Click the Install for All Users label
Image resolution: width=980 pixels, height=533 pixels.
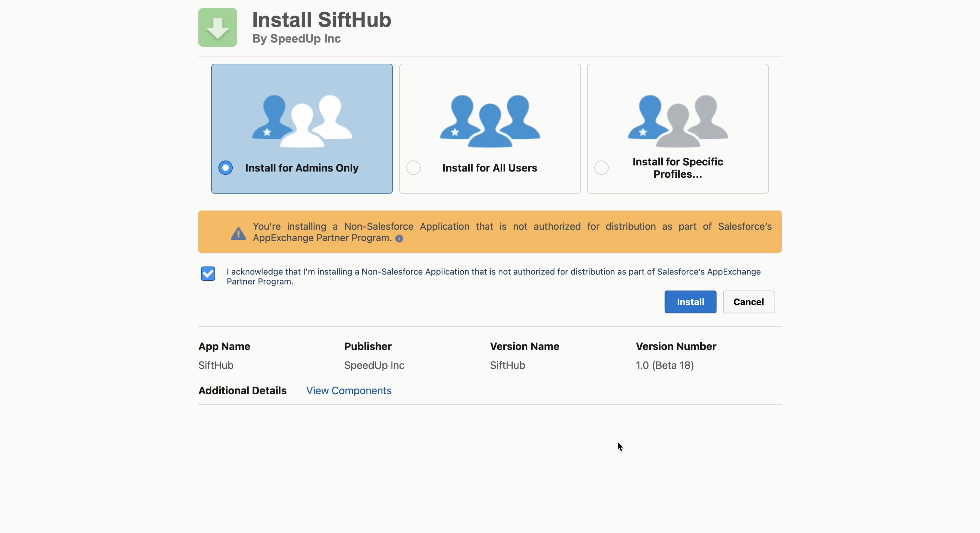(x=490, y=168)
